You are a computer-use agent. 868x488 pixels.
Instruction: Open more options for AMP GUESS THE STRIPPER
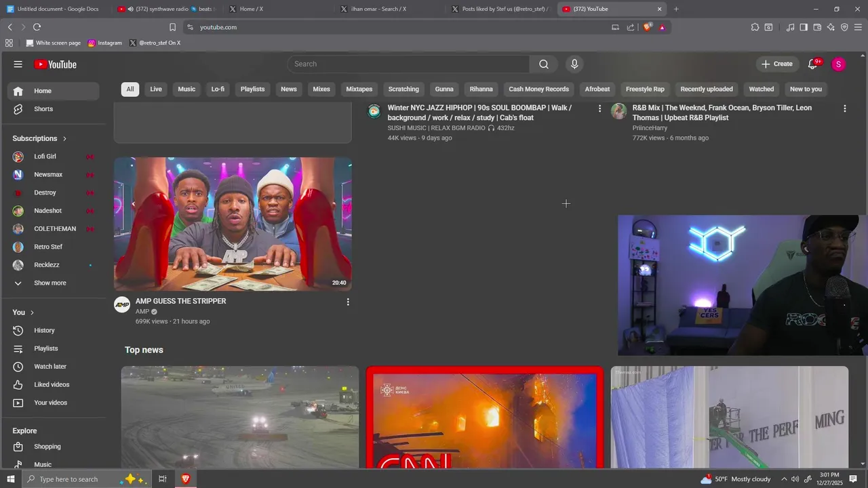tap(348, 302)
